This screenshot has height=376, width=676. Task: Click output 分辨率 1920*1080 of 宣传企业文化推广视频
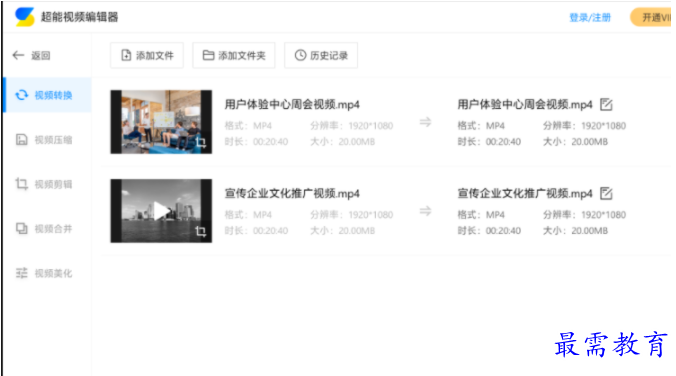tap(584, 215)
